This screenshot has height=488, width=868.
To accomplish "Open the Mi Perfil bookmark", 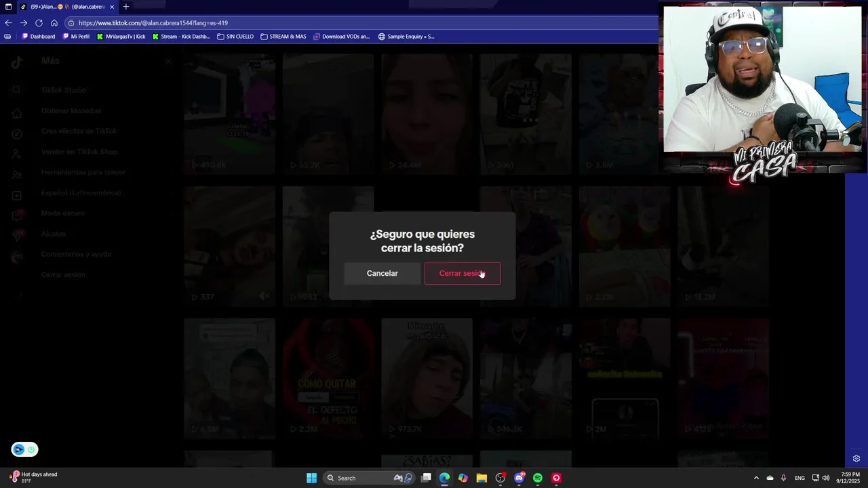I will pyautogui.click(x=75, y=37).
